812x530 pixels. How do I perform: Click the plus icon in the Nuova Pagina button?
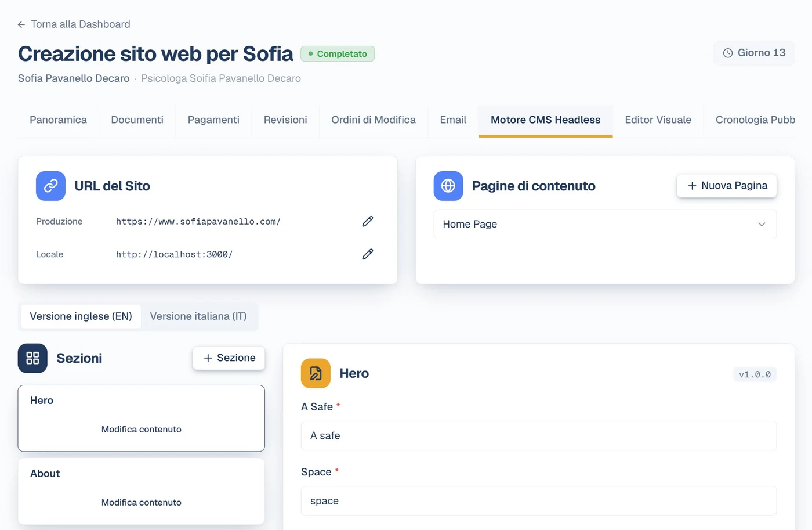click(x=692, y=186)
